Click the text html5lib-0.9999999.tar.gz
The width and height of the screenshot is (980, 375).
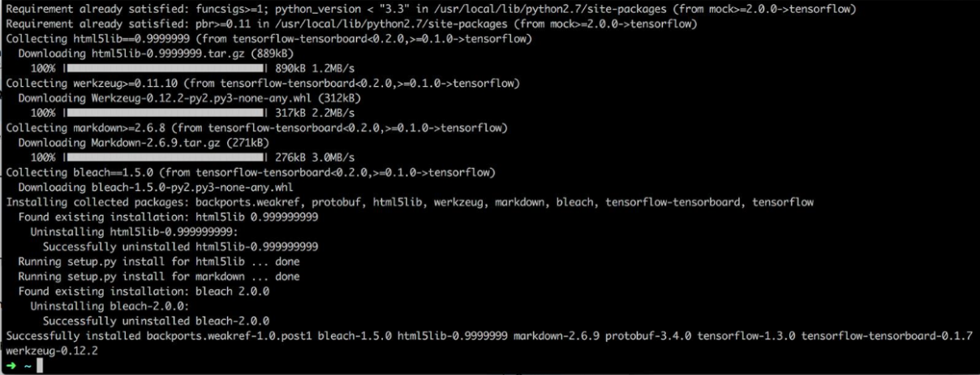167,54
